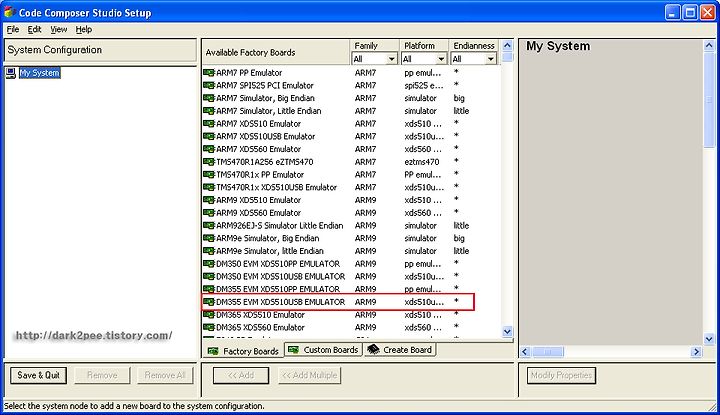Click the ARM7 SPI525 PCI Emulator board icon

click(x=208, y=85)
